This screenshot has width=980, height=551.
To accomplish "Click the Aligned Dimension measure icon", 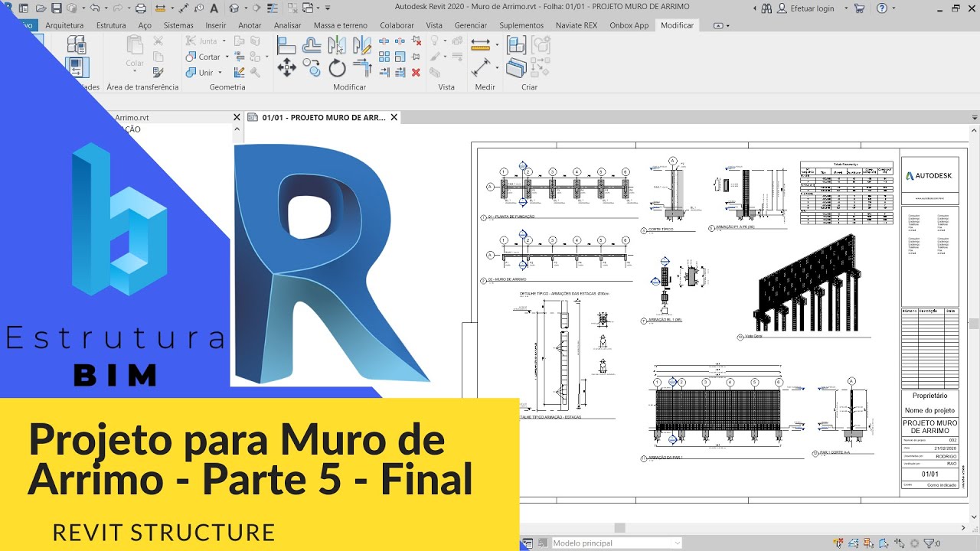I will pos(480,45).
